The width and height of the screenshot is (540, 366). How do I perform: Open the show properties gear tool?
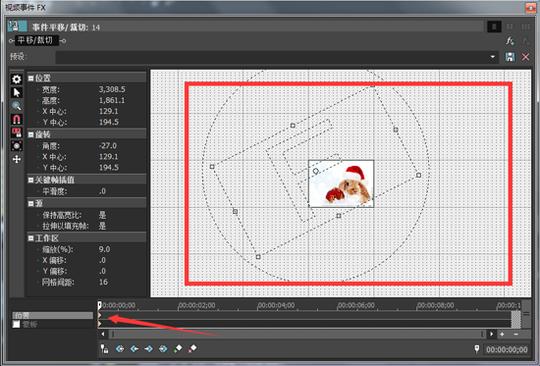[17, 79]
